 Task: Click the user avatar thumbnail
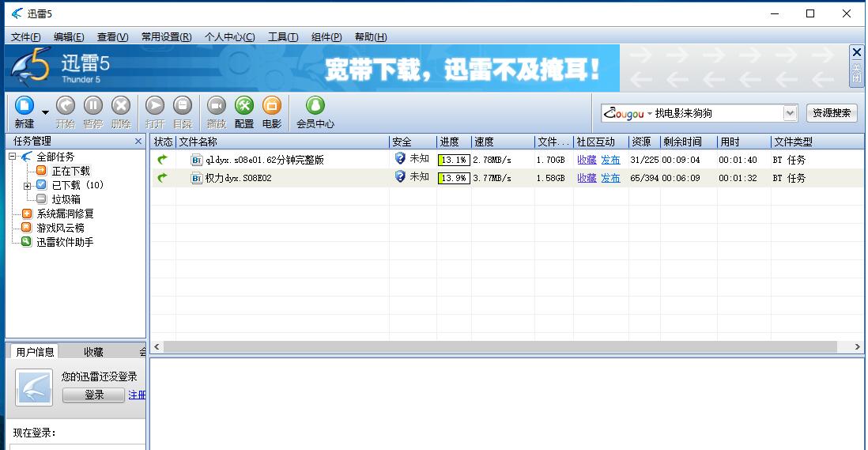[x=34, y=388]
